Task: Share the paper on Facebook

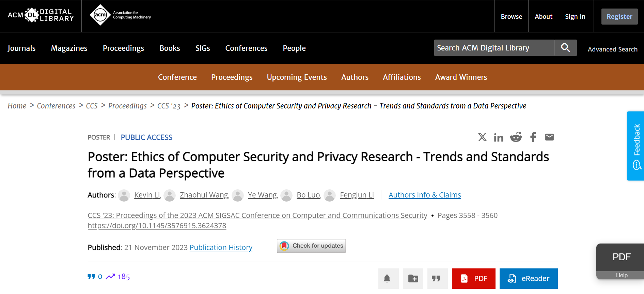Action: click(x=533, y=137)
